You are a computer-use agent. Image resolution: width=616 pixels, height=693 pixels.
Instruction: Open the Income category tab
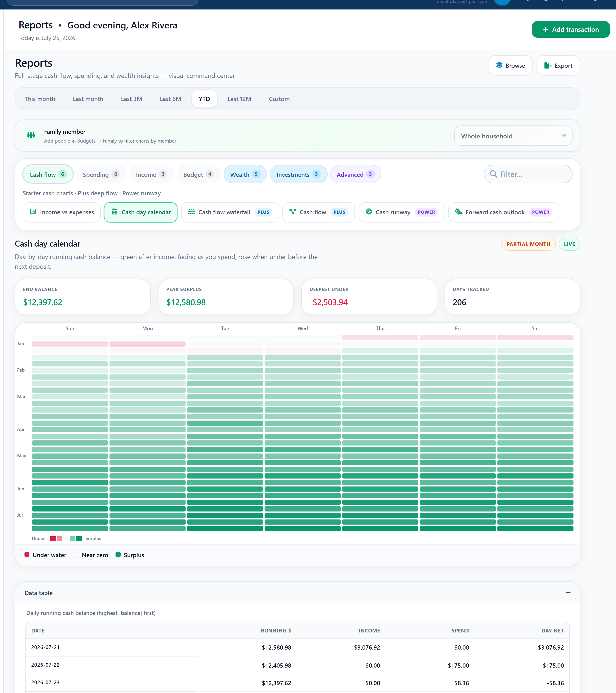151,174
